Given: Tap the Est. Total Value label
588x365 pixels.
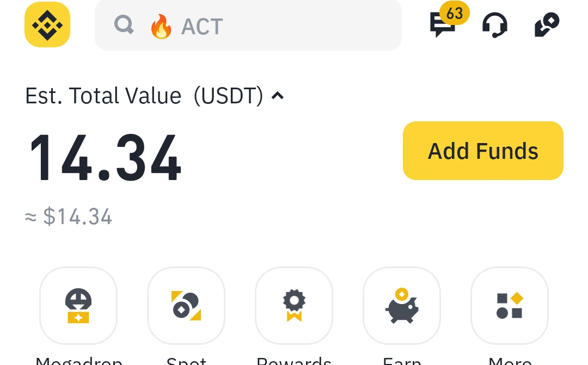Looking at the screenshot, I should 103,96.
